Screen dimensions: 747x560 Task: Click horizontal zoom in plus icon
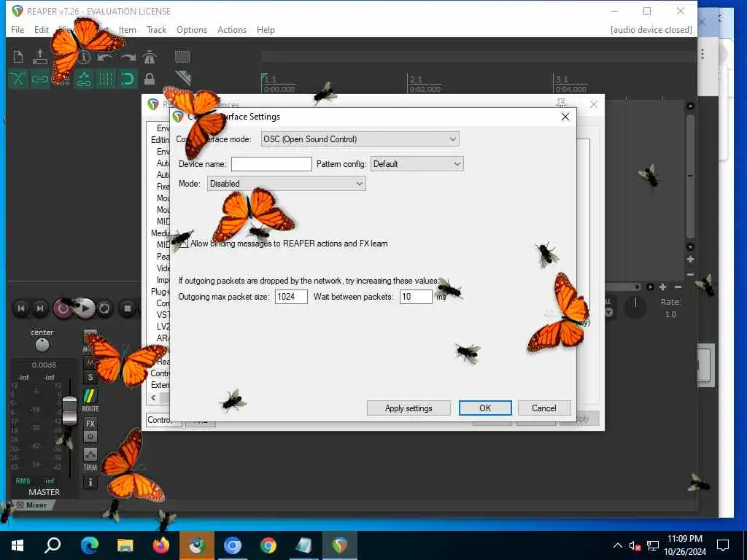(662, 287)
